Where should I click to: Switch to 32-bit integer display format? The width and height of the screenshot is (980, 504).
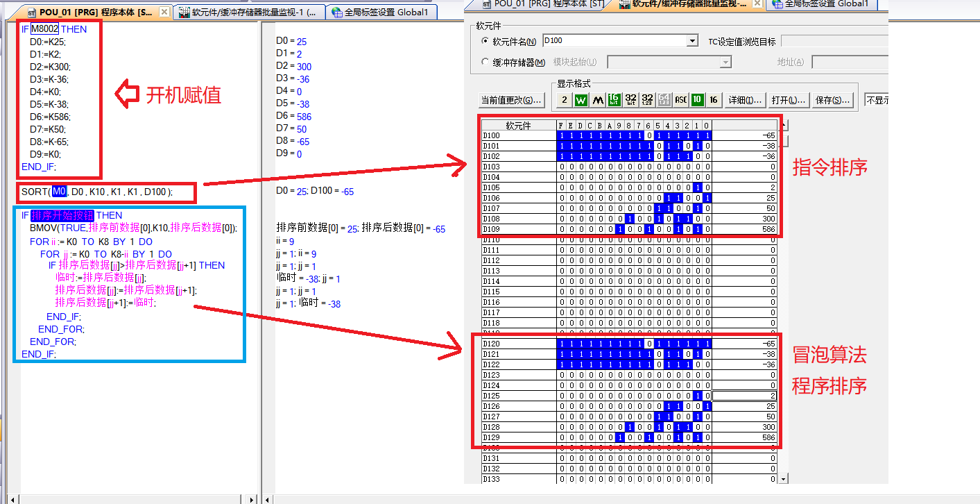click(630, 100)
